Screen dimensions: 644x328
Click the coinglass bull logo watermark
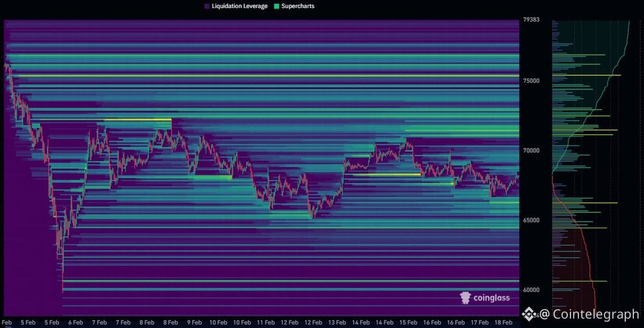tap(465, 297)
